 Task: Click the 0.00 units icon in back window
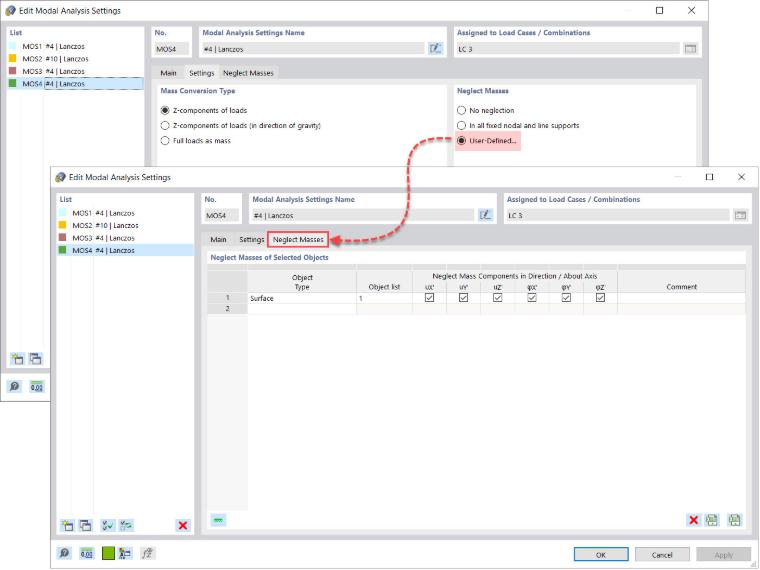point(37,386)
